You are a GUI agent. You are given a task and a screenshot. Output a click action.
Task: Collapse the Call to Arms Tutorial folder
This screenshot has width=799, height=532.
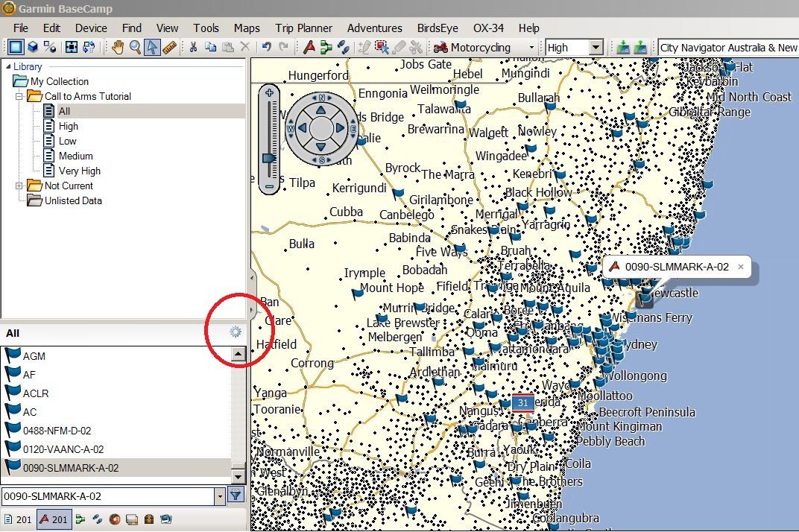coord(19,96)
